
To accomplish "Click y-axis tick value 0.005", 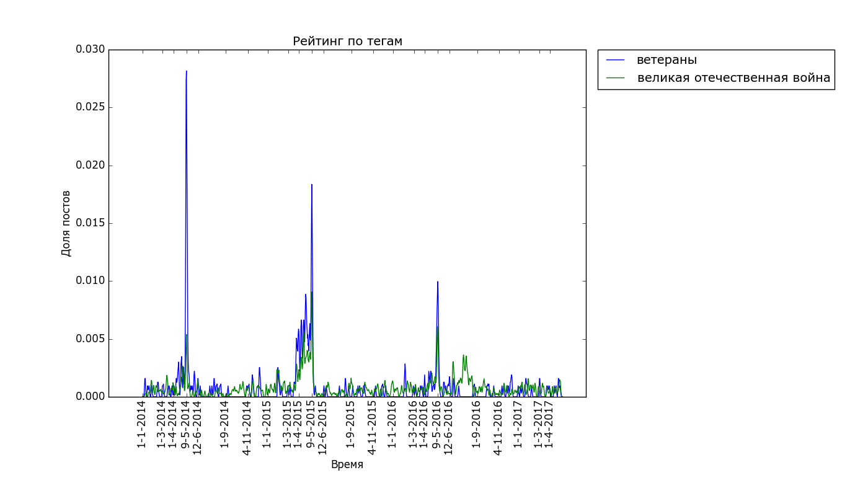I will click(x=89, y=339).
